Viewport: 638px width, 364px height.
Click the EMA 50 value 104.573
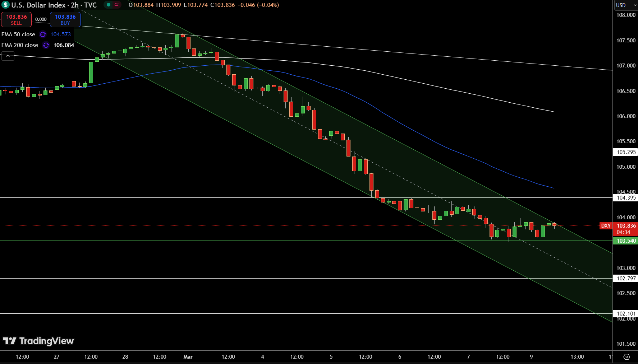pos(61,34)
